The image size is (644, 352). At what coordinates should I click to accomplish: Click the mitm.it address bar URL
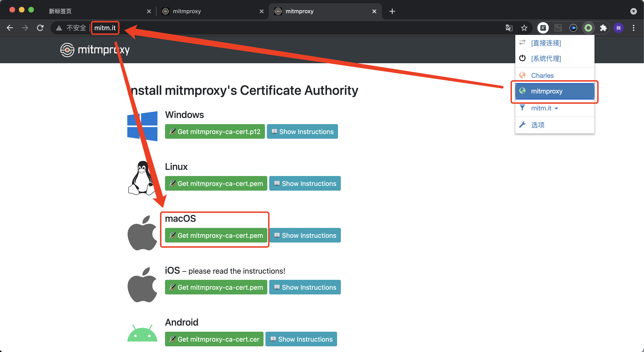pos(105,28)
